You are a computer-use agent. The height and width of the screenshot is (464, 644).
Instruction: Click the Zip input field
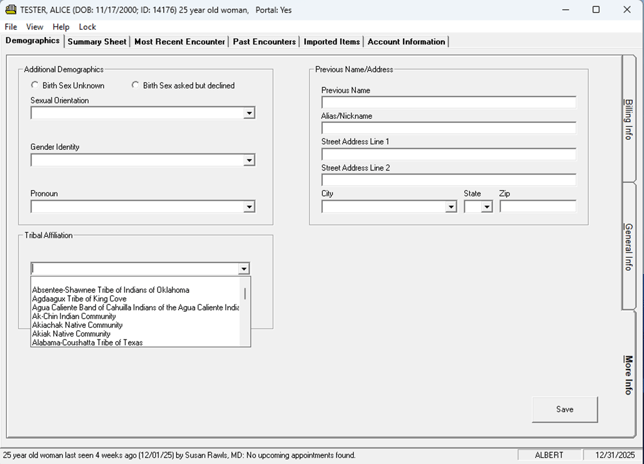(x=537, y=207)
